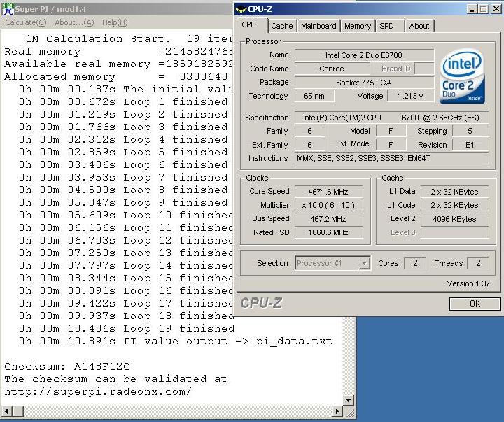The width and height of the screenshot is (504, 422).
Task: Click the Instructions field 'MMX, SSE, SSE2...'
Action: (x=391, y=158)
